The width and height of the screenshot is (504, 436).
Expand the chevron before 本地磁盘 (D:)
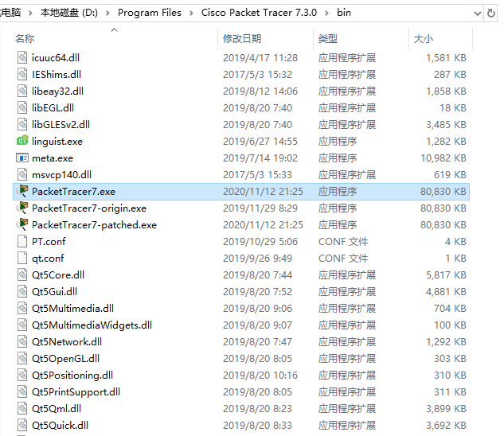click(x=30, y=14)
